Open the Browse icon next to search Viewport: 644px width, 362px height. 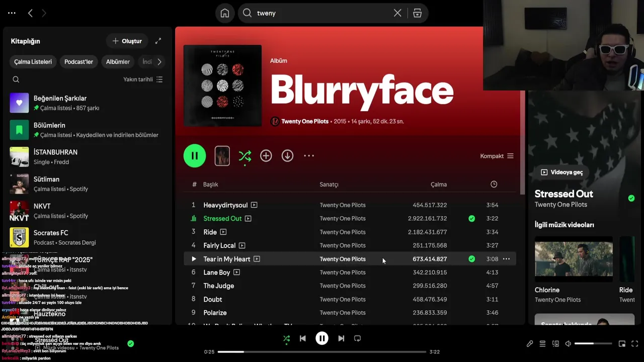417,13
